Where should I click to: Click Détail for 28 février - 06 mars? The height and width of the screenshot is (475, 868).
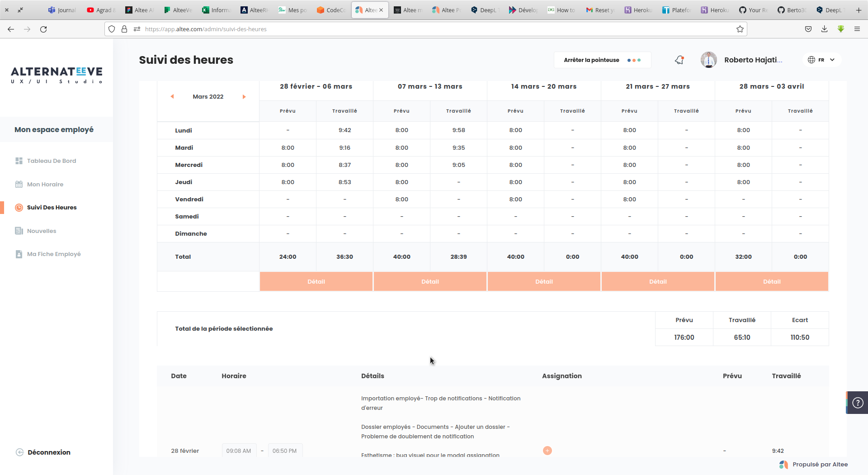[316, 281]
